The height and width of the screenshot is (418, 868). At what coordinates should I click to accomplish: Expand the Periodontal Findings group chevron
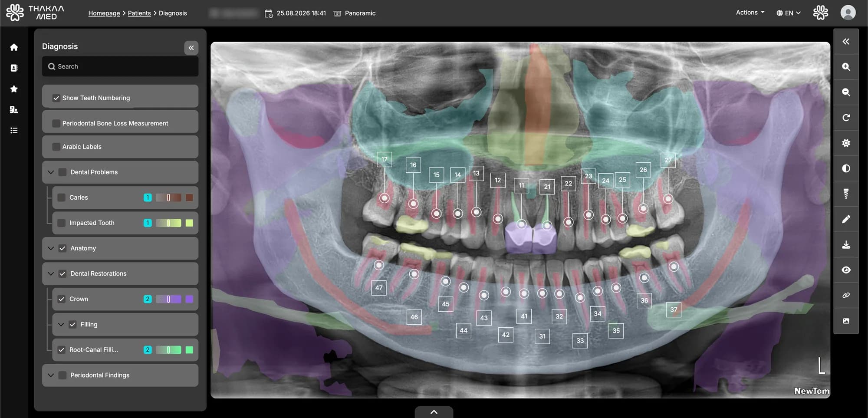click(51, 375)
